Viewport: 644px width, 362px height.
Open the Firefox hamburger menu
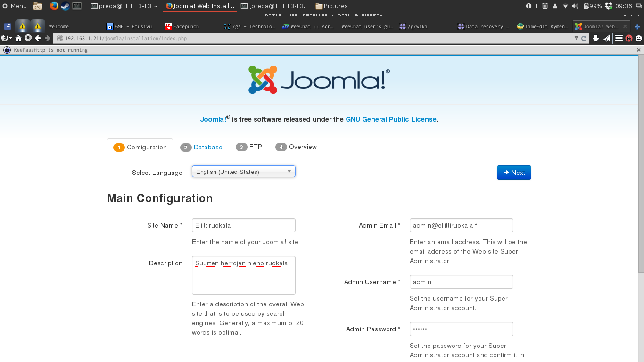coord(619,38)
